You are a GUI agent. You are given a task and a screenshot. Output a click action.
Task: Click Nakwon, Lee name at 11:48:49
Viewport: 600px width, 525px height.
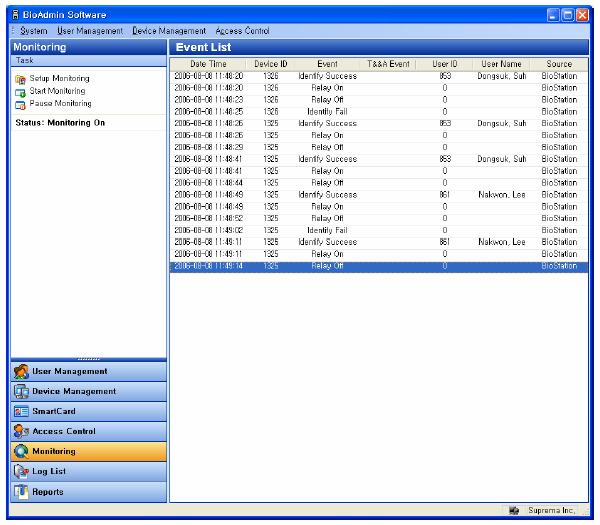(502, 195)
